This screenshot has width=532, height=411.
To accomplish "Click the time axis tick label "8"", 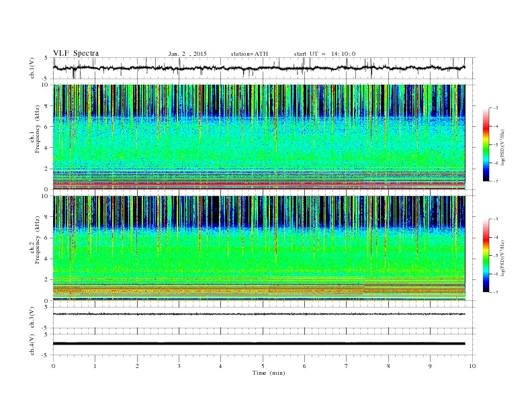I will pos(388,366).
